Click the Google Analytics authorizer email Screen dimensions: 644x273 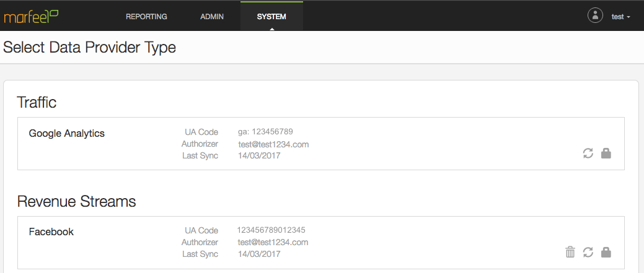pyautogui.click(x=273, y=144)
